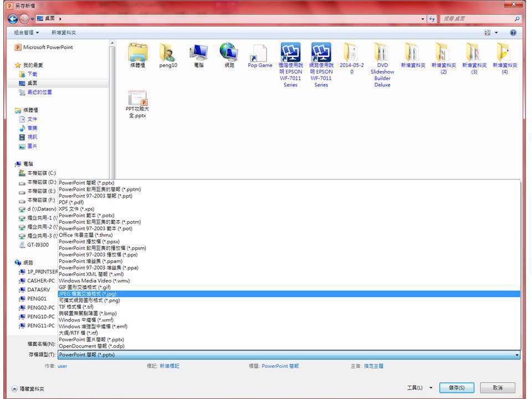
Task: Expand the address bar history dropdown arrow
Action: tap(423, 19)
